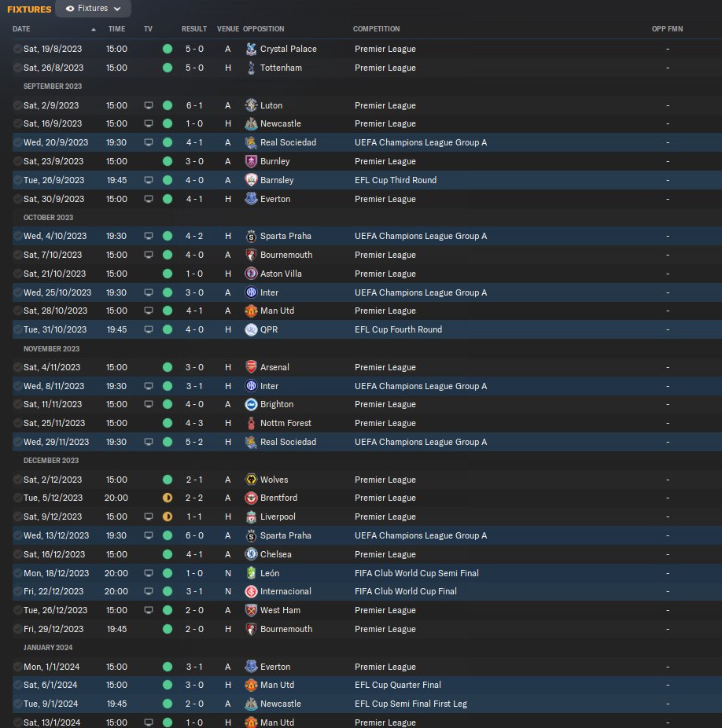
Task: Tick the checkmark for Mon, 1/1/2024 fixture
Action: point(17,667)
